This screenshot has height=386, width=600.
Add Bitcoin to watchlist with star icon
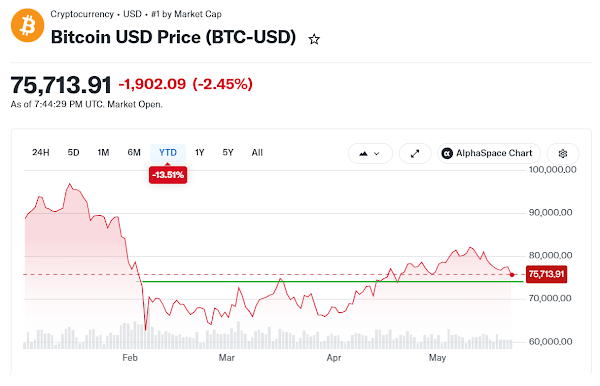[x=314, y=39]
